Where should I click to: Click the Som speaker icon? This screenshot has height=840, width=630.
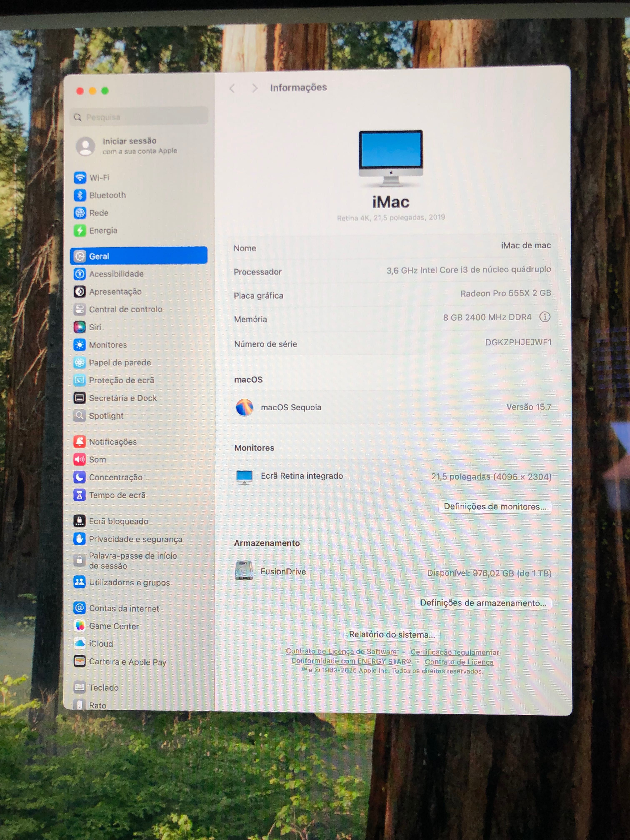80,460
